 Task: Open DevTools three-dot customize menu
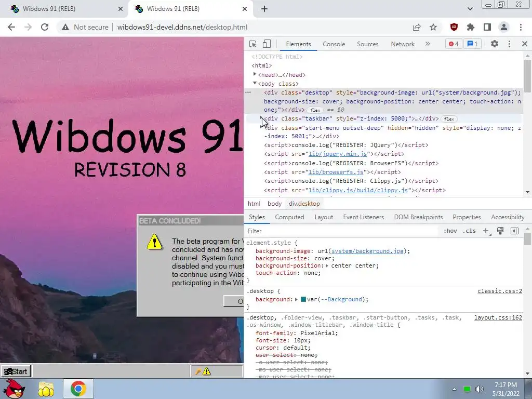click(x=509, y=44)
